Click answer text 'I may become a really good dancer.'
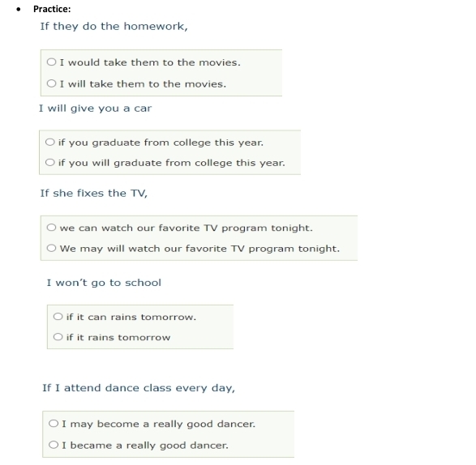Screen dimensions: 476x465 coord(159,424)
